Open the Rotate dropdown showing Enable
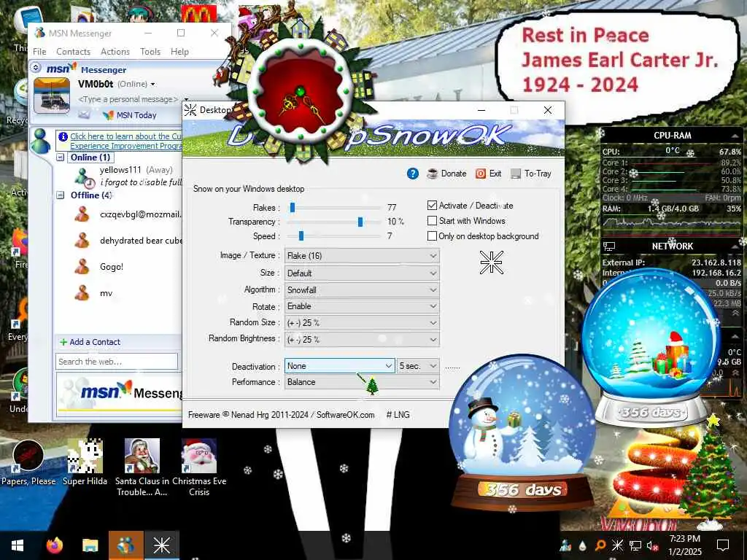The image size is (747, 560). coord(362,306)
